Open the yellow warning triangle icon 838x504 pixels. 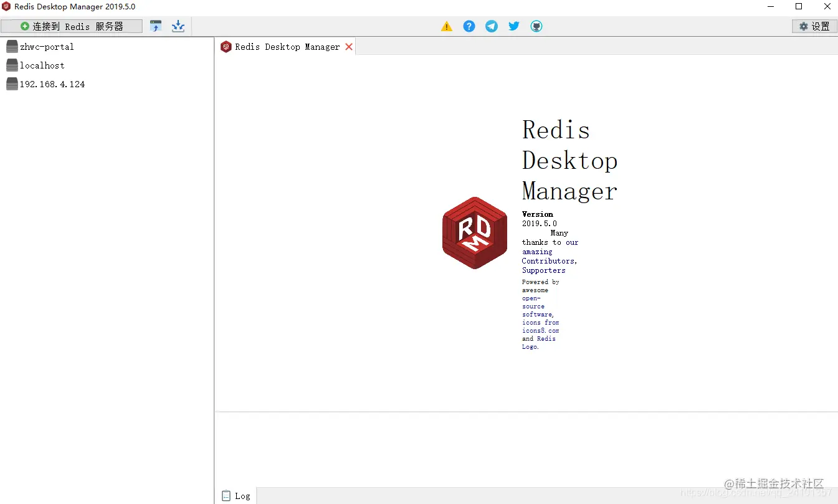pos(447,26)
